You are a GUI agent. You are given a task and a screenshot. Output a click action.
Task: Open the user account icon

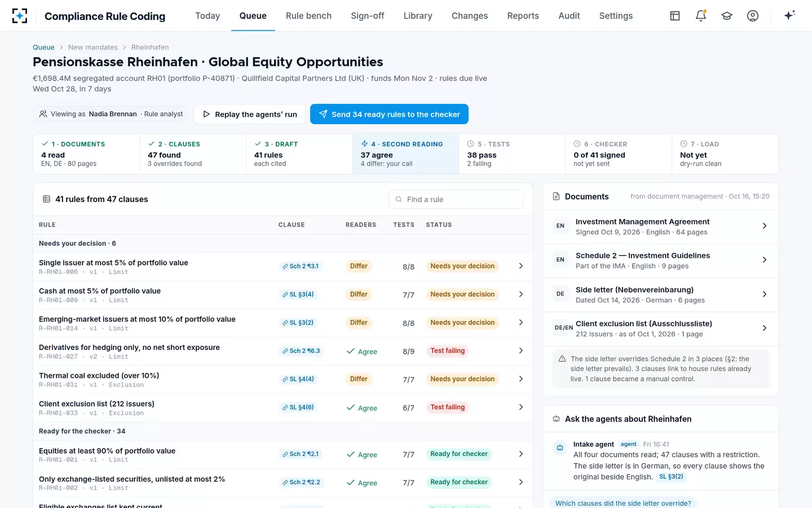click(x=753, y=16)
